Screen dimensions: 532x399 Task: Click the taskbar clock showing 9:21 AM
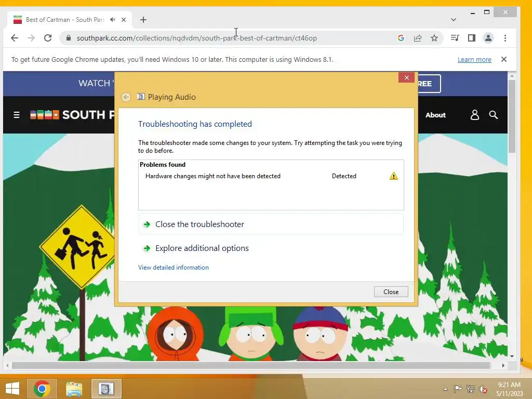pos(510,389)
